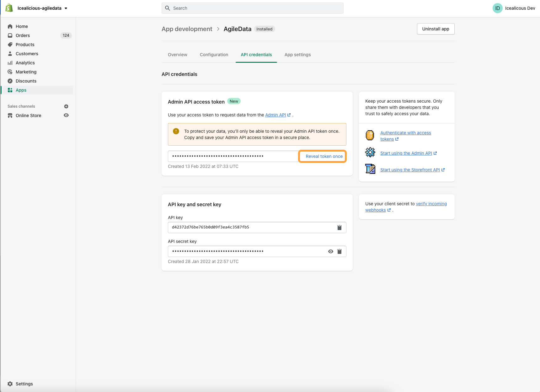Click the Online Store storefront icon

[10, 115]
